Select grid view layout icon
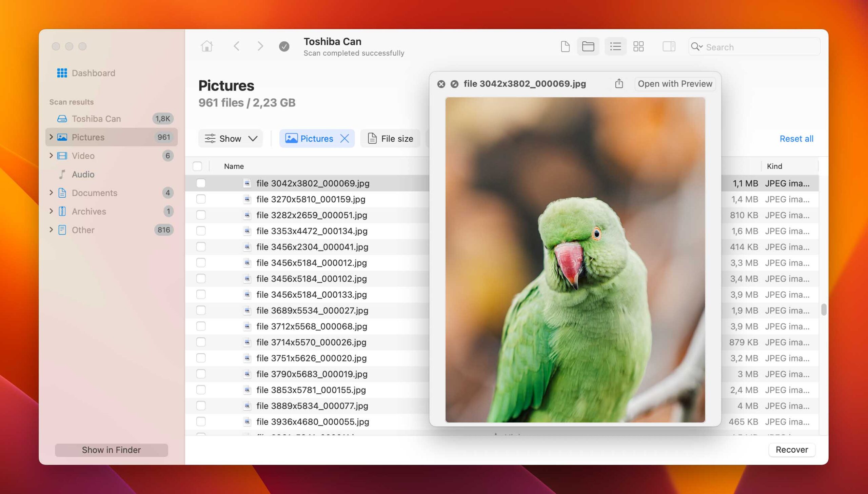Screen dimensions: 868x494 (638, 46)
